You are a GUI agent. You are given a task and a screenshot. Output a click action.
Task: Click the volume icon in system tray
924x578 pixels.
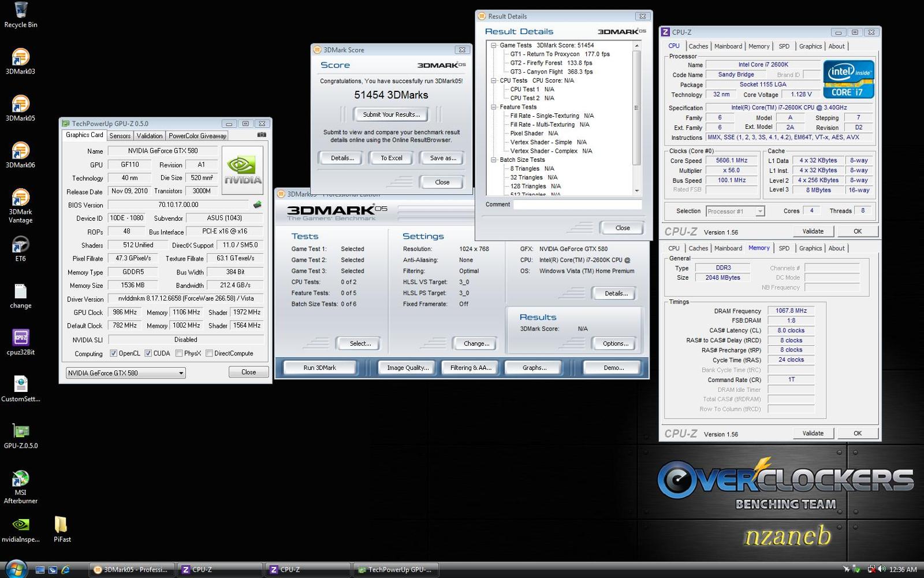[882, 569]
